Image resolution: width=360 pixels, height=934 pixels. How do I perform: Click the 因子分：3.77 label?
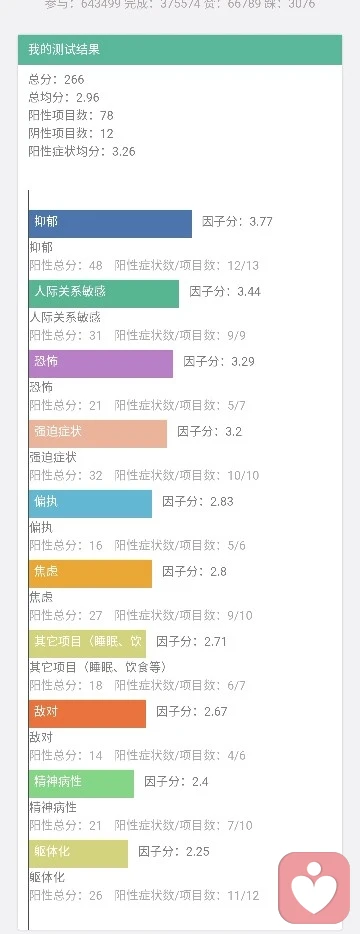237,222
